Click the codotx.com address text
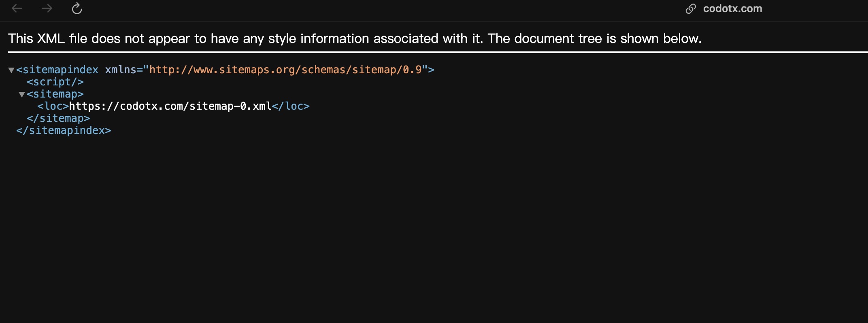868x323 pixels. coord(732,8)
